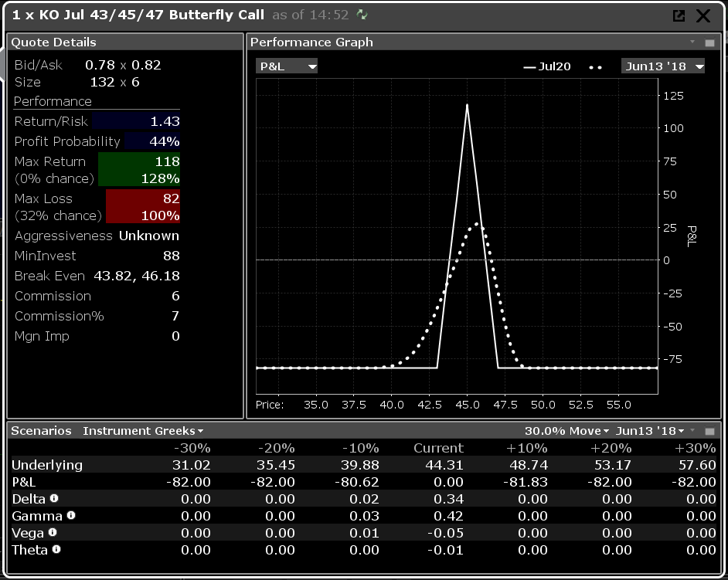The width and height of the screenshot is (728, 580).
Task: Open the P&L graph type dropdown
Action: [x=287, y=66]
